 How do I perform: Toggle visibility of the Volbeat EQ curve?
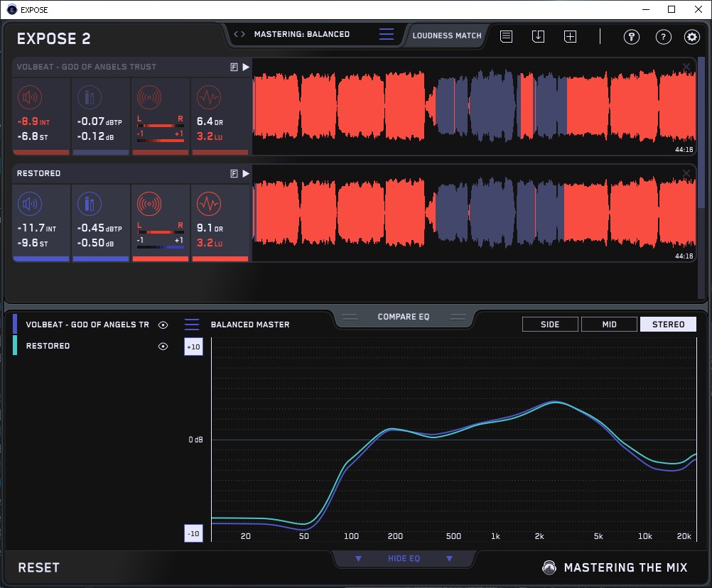pyautogui.click(x=163, y=325)
